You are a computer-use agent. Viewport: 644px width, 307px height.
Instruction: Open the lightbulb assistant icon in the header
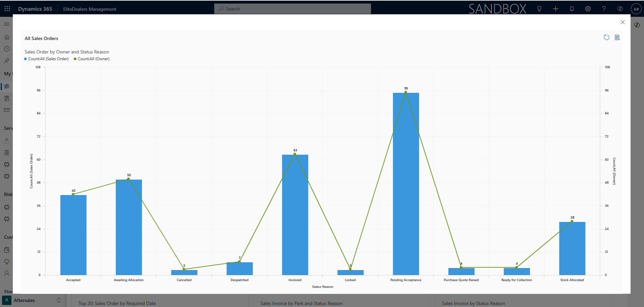540,9
